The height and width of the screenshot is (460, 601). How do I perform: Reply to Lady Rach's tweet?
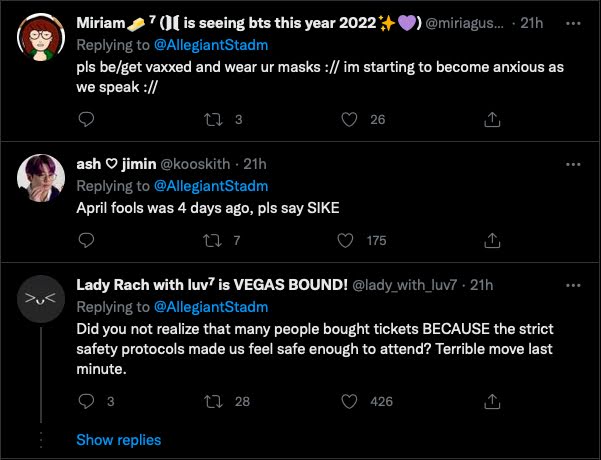click(86, 402)
